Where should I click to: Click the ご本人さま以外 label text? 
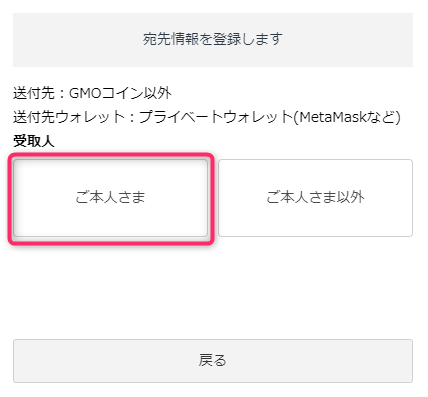pos(315,197)
